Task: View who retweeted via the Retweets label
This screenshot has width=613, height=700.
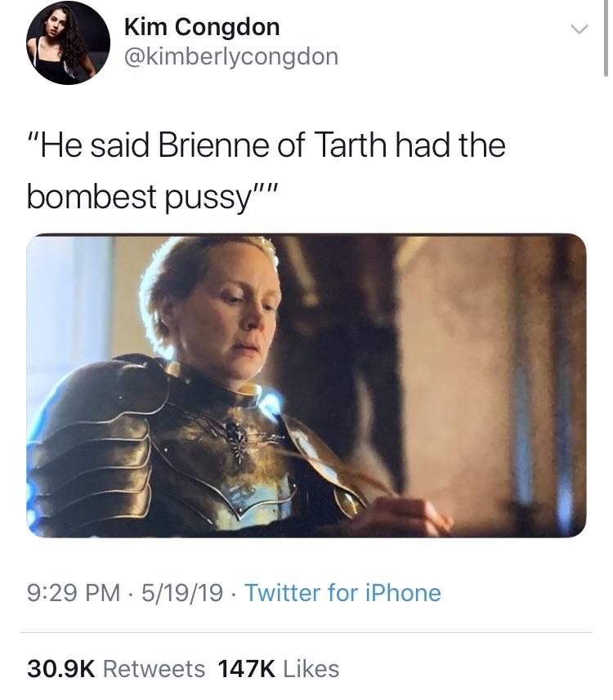Action: (154, 669)
